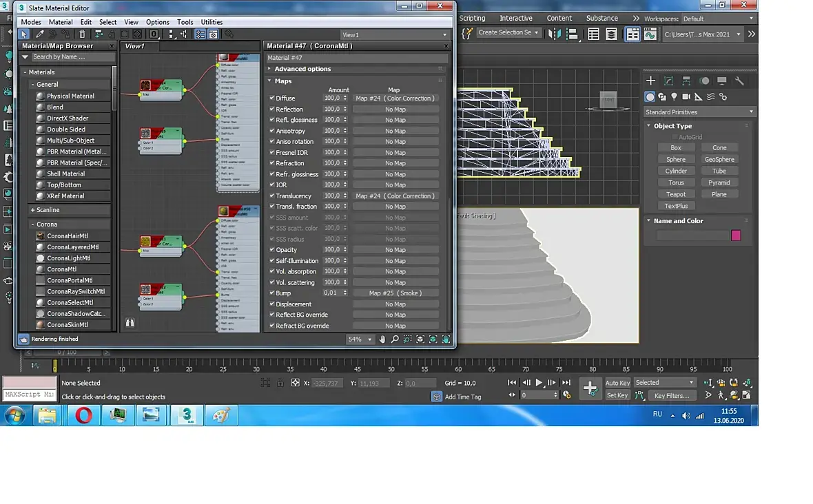Open the Scripting menu in main window
The height and width of the screenshot is (504, 813).
pos(473,18)
